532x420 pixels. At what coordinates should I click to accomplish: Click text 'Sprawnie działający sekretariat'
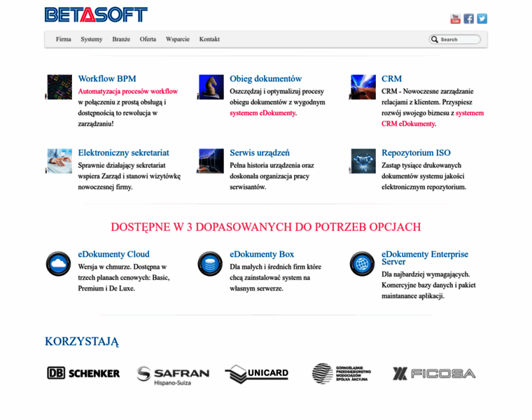coord(122,165)
